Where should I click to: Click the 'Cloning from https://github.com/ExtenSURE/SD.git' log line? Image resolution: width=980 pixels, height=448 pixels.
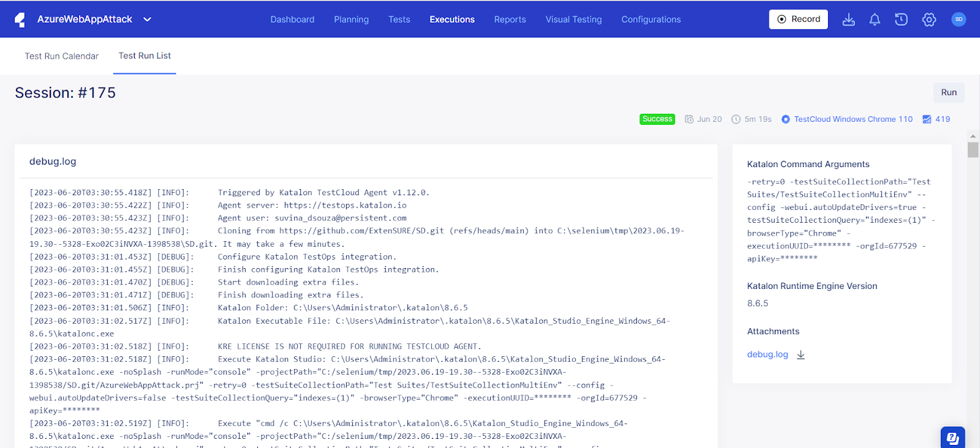coord(357,237)
